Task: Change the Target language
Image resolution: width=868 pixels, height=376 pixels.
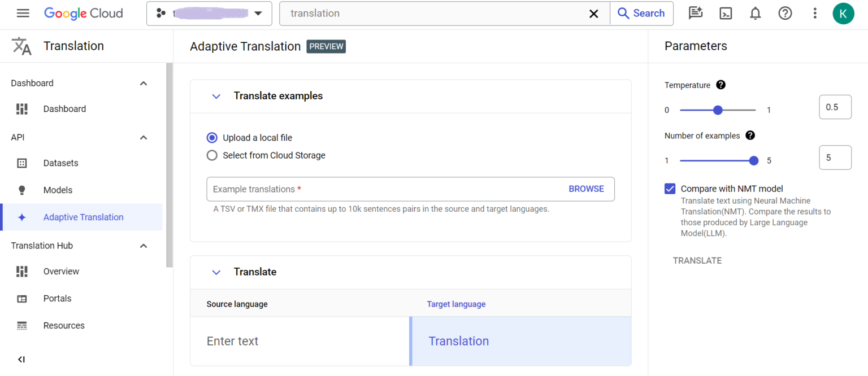Action: pos(456,304)
